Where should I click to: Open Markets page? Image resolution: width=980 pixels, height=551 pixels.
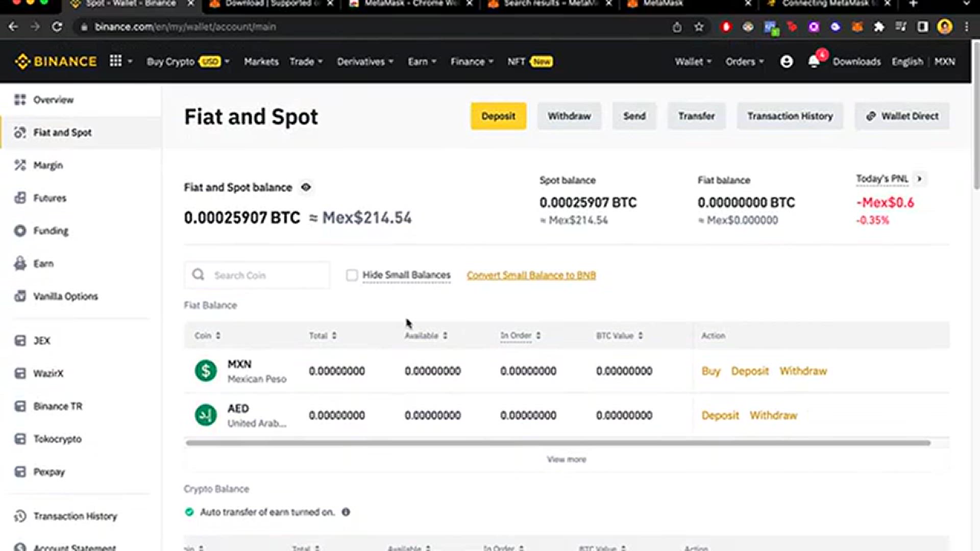pos(261,61)
